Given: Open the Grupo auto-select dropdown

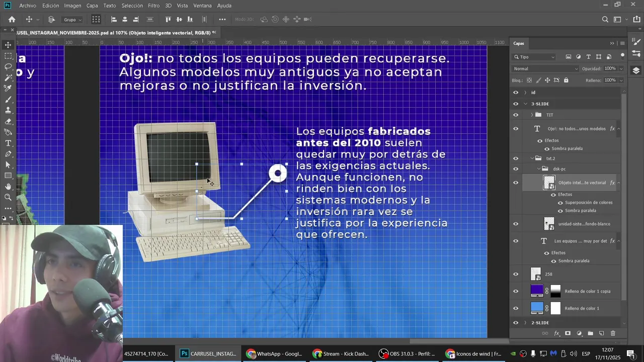Looking at the screenshot, I should pos(72,20).
